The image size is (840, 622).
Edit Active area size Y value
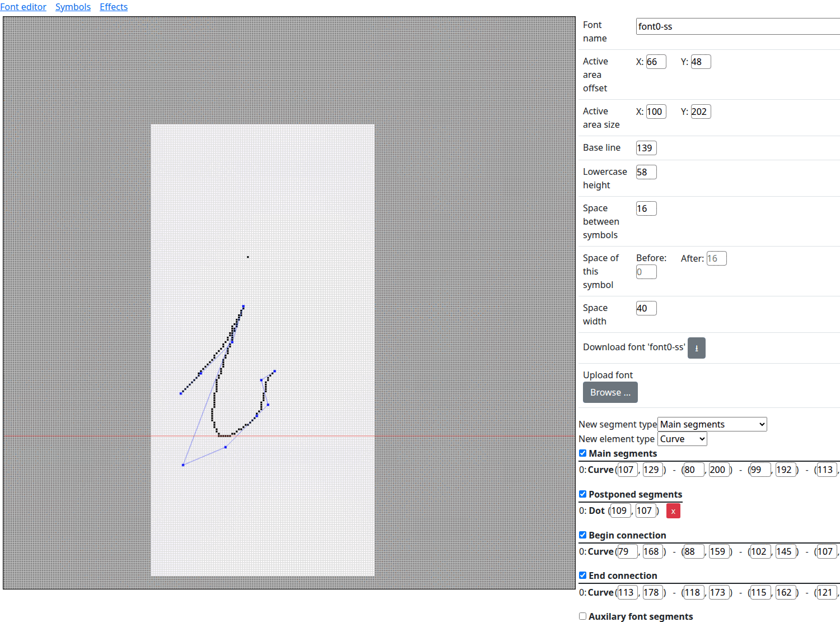(x=701, y=112)
